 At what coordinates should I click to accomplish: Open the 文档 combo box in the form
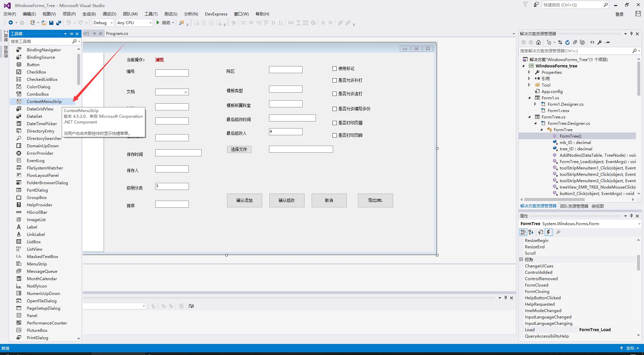[x=172, y=92]
